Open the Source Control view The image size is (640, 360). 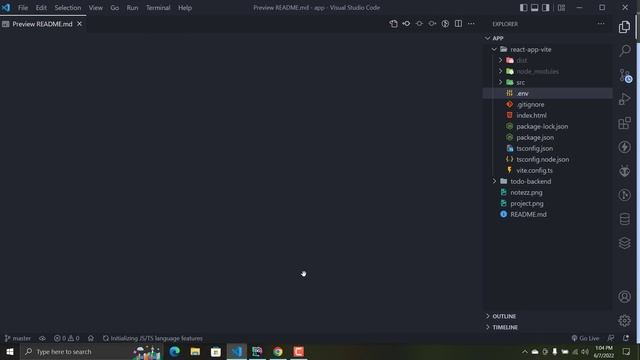point(624,75)
